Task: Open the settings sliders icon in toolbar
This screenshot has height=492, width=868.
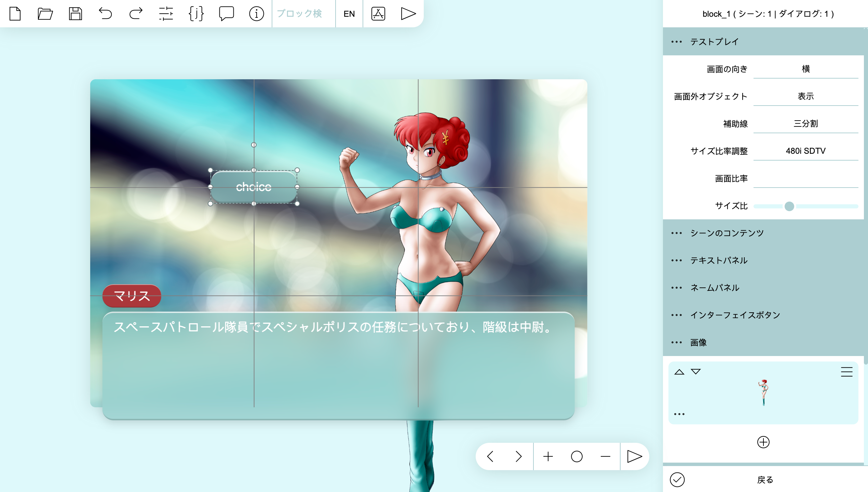Action: click(x=166, y=14)
